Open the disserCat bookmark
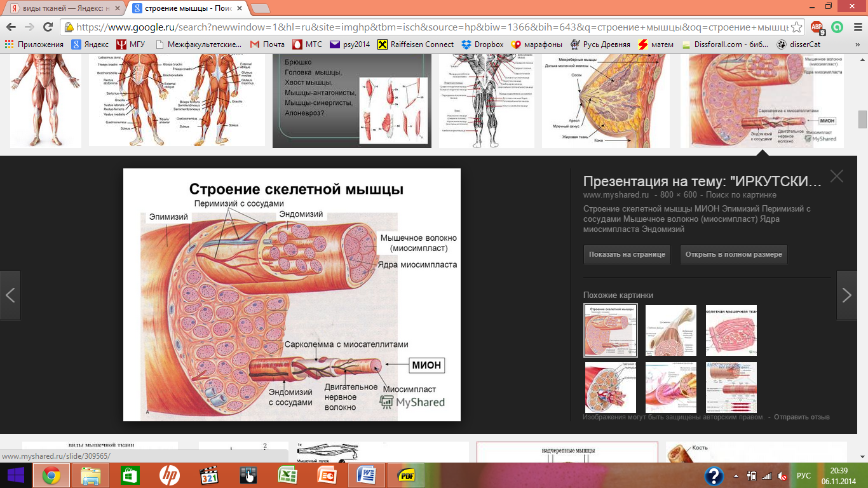 click(797, 44)
